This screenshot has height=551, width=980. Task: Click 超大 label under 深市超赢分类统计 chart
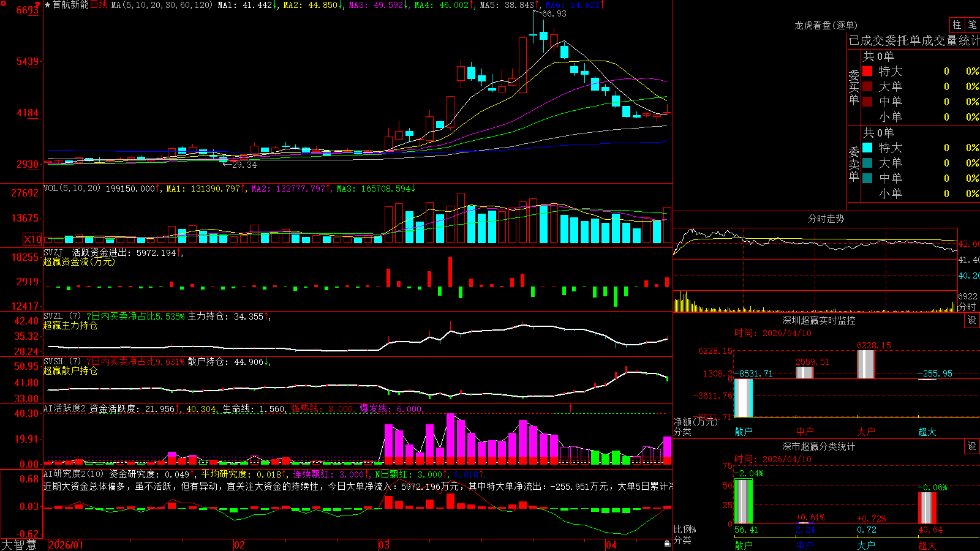927,545
